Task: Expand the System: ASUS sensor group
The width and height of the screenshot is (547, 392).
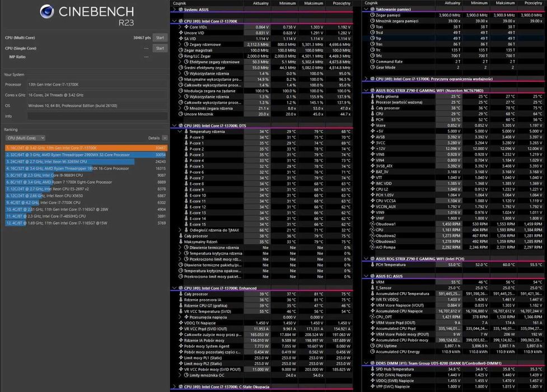Action: [175, 10]
